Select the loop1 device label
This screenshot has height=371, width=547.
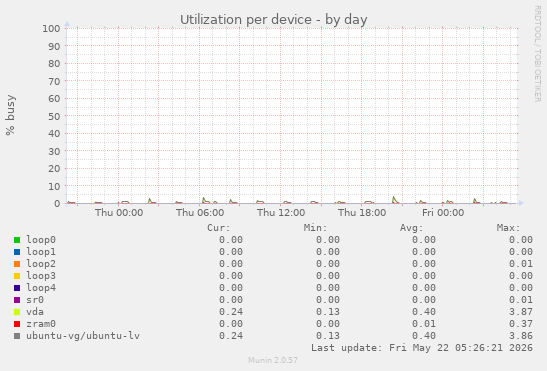[x=41, y=252]
